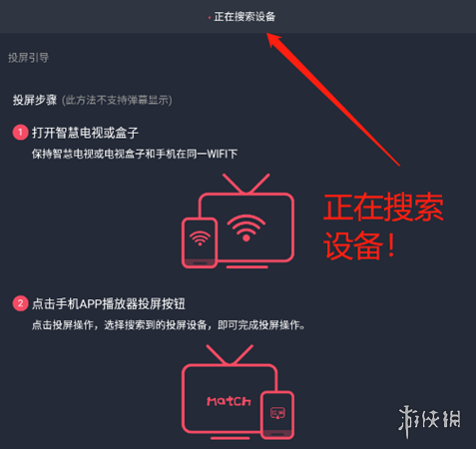Click the Match text on TV
The width and height of the screenshot is (476, 449).
pos(229,401)
